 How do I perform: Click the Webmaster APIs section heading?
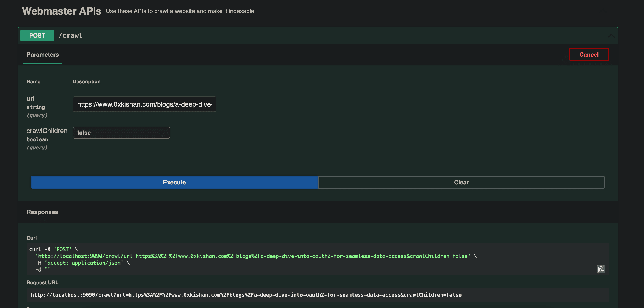62,11
